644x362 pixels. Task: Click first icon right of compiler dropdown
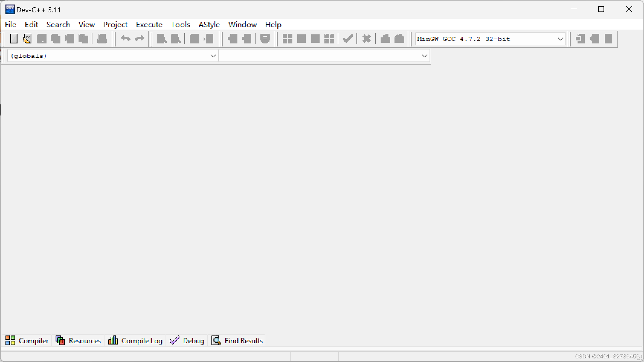pyautogui.click(x=580, y=39)
